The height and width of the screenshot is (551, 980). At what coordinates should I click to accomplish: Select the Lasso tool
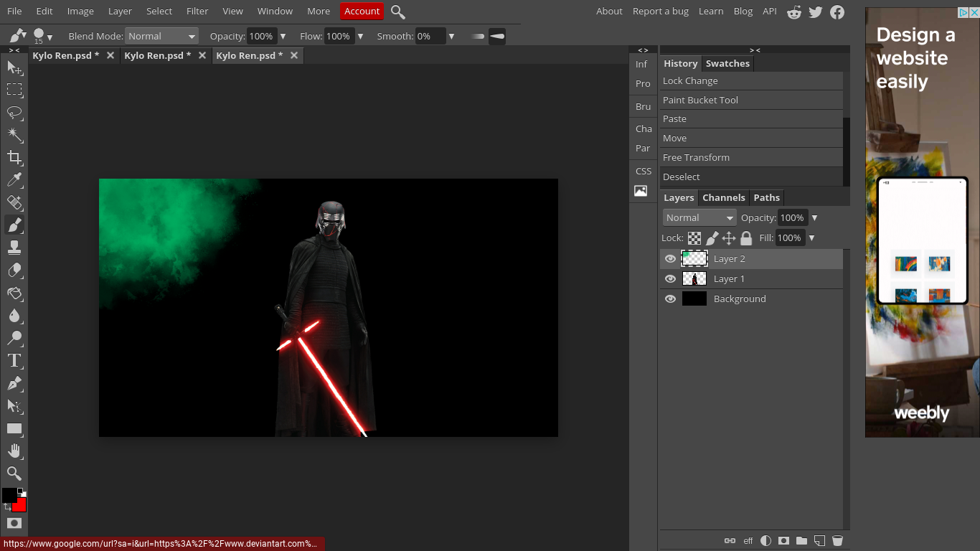(14, 113)
